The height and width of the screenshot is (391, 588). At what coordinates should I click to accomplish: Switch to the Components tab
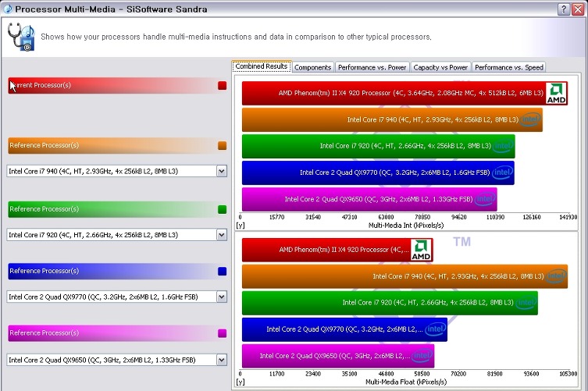pos(313,67)
